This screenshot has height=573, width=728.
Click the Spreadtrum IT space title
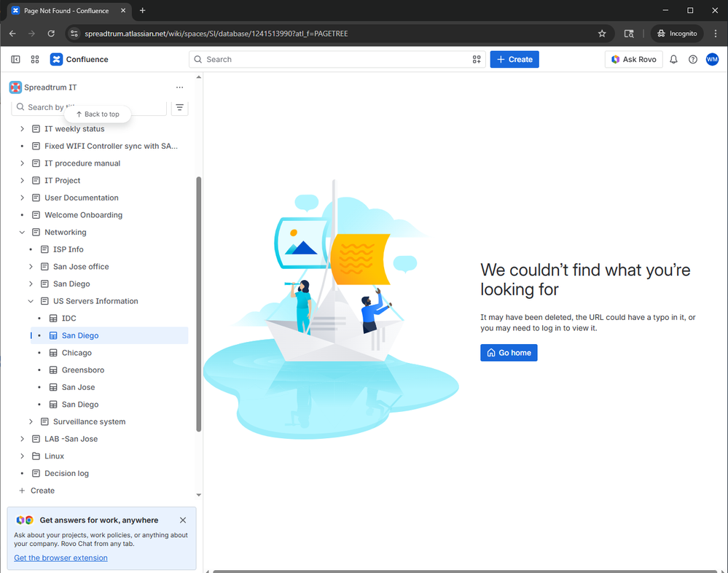(50, 87)
